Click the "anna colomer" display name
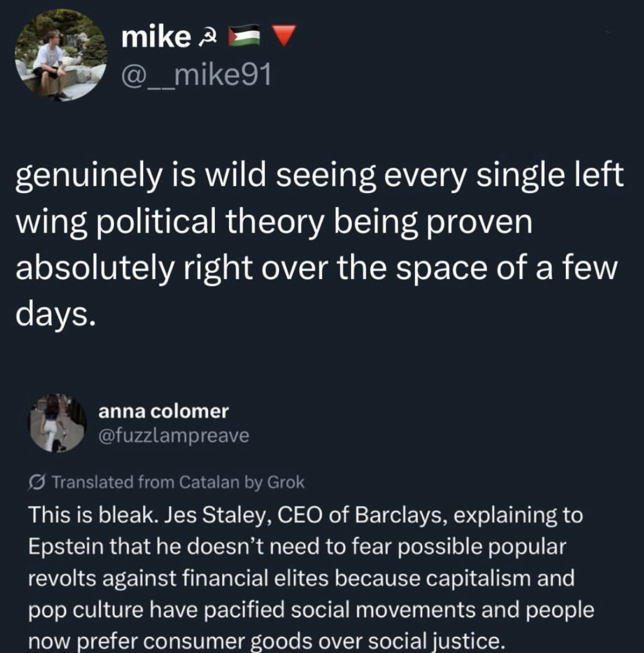644x653 pixels. pyautogui.click(x=163, y=411)
